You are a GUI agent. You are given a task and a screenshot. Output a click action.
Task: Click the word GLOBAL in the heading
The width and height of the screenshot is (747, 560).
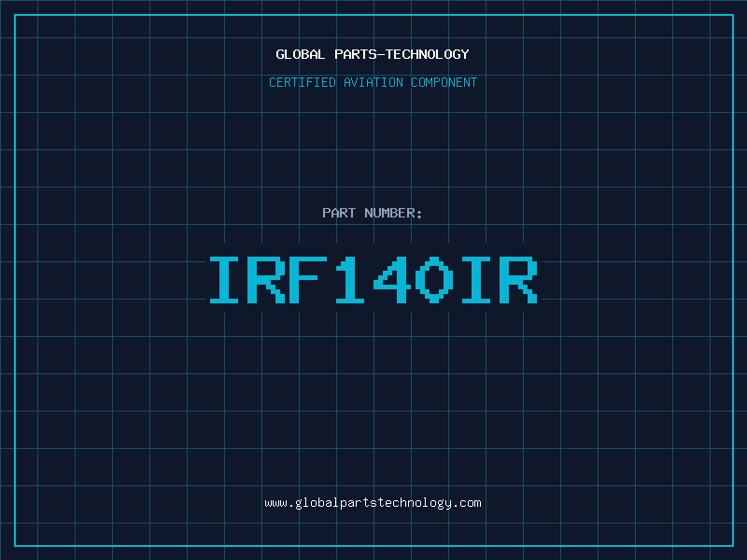300,54
